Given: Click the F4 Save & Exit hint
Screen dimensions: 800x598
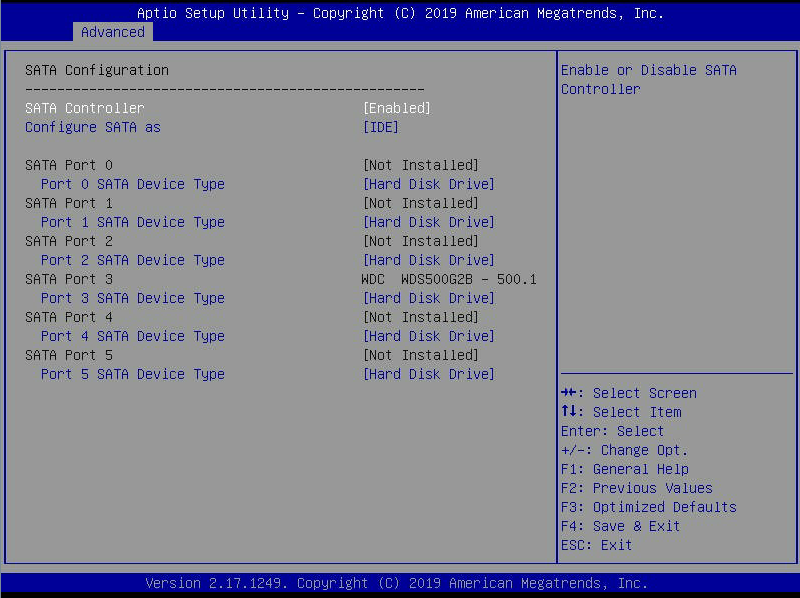Looking at the screenshot, I should click(x=620, y=526).
